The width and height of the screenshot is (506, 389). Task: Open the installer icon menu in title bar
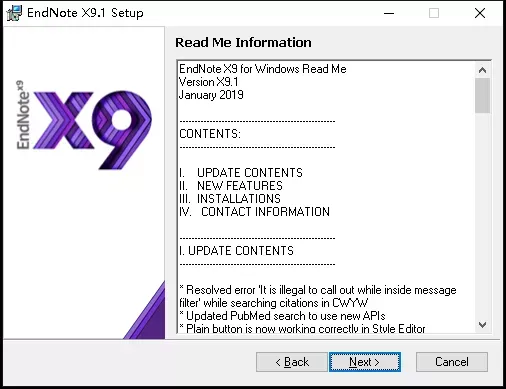(x=14, y=13)
